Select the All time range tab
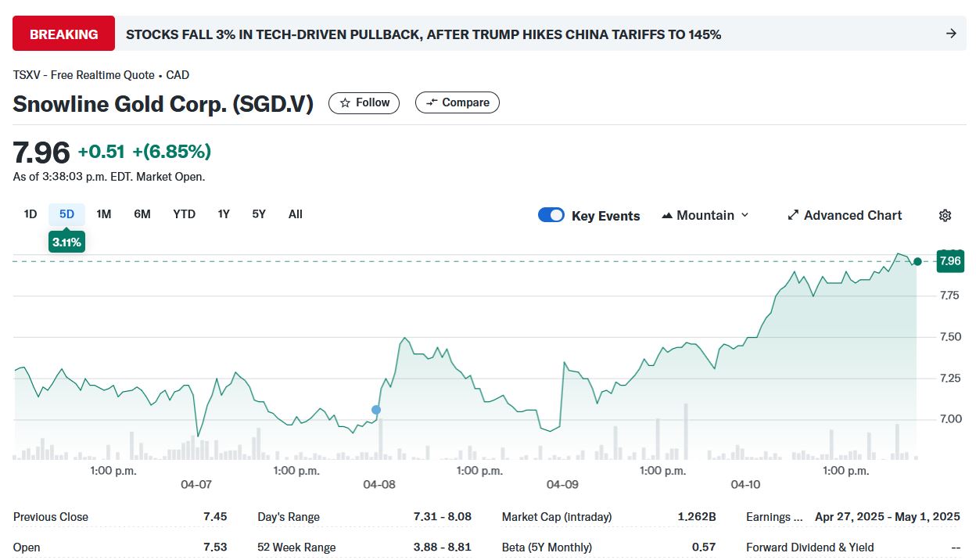Image resolution: width=976 pixels, height=560 pixels. [295, 214]
